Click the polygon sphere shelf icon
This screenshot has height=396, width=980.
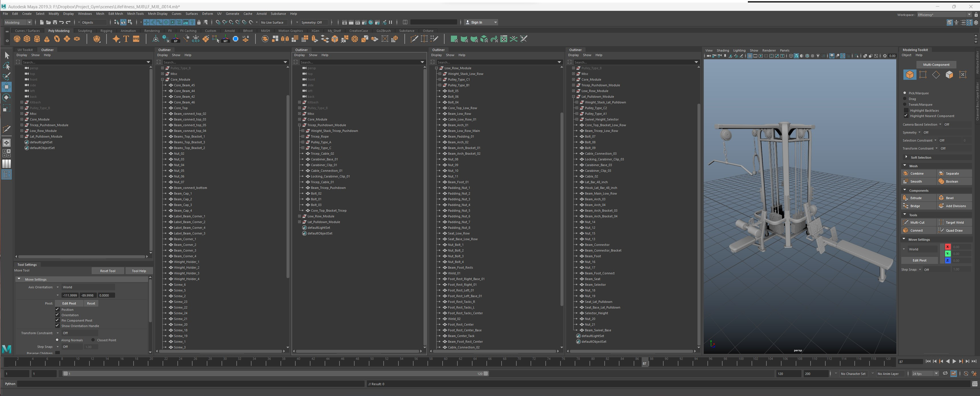17,39
